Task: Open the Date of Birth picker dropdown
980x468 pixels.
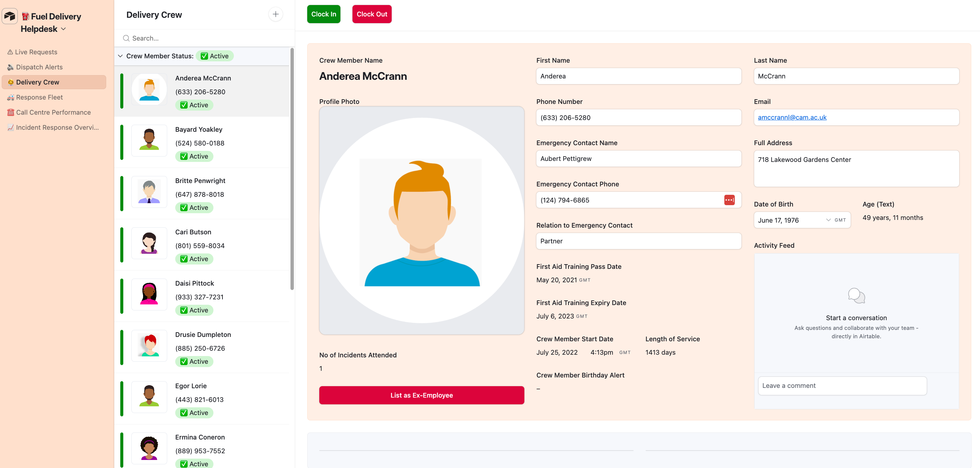Action: coord(828,220)
